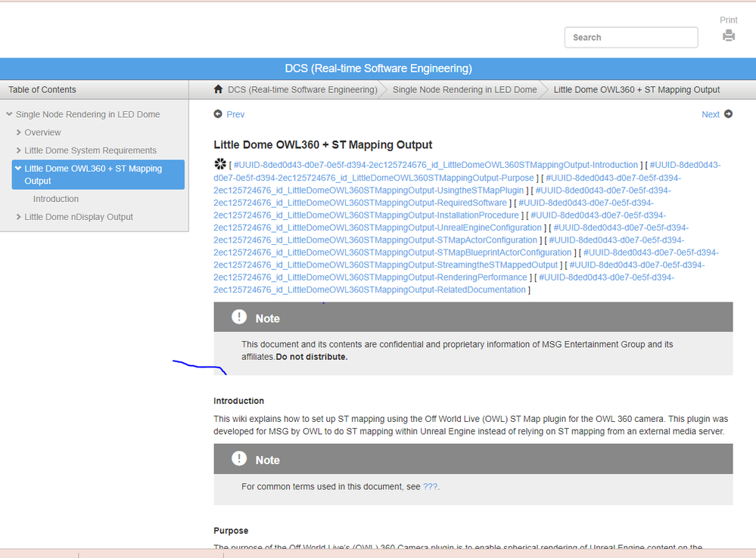Open Single Node Rendering in LED Dome in contents
The width and height of the screenshot is (756, 558).
point(88,114)
